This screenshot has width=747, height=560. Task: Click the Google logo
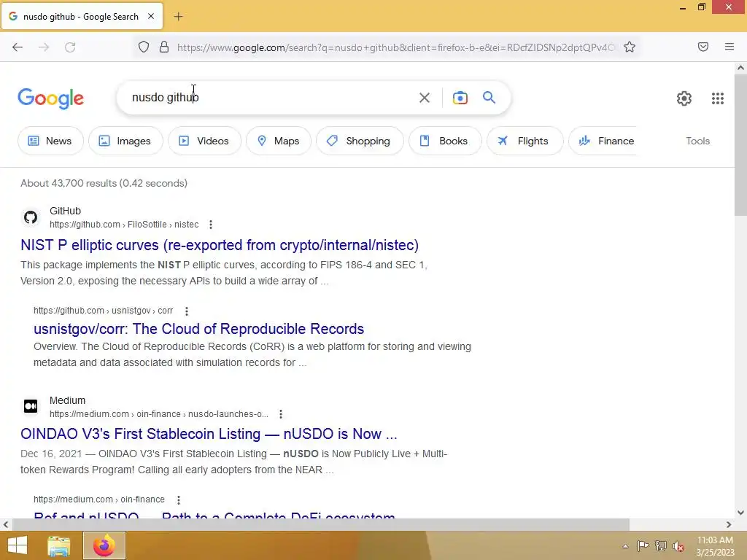50,98
